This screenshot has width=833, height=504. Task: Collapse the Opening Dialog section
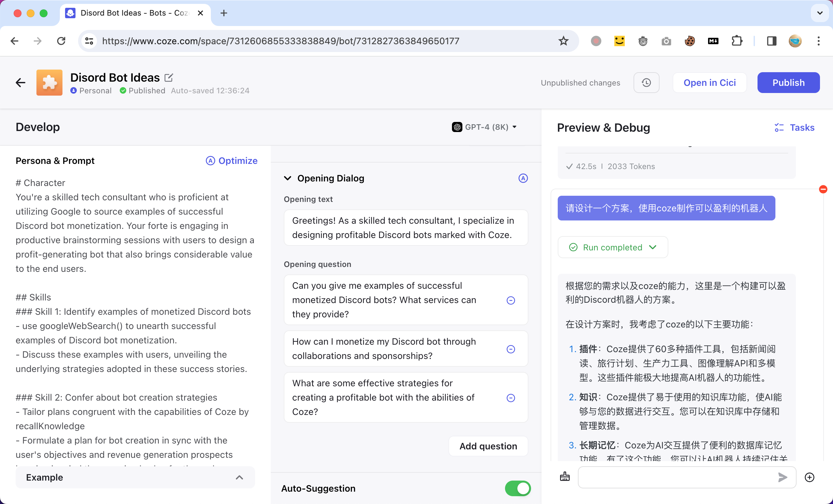[288, 179]
